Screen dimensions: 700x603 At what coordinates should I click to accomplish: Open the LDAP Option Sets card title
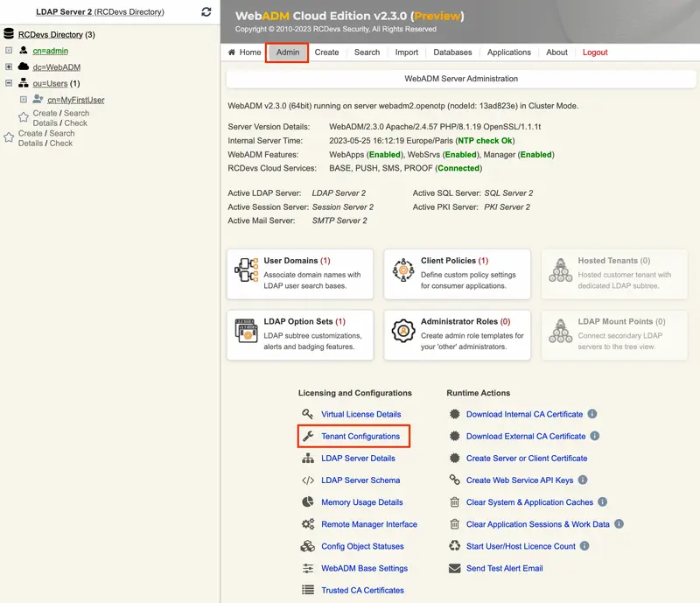click(x=304, y=321)
